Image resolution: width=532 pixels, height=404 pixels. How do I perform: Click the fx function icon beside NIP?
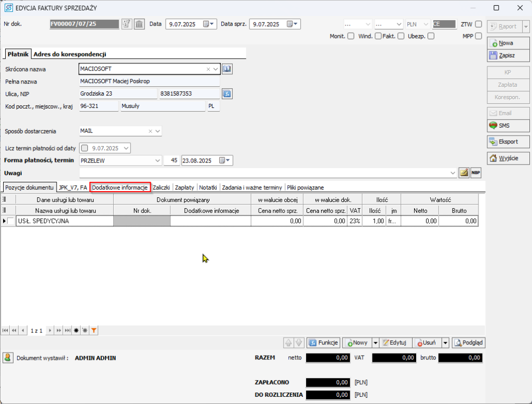pyautogui.click(x=227, y=93)
